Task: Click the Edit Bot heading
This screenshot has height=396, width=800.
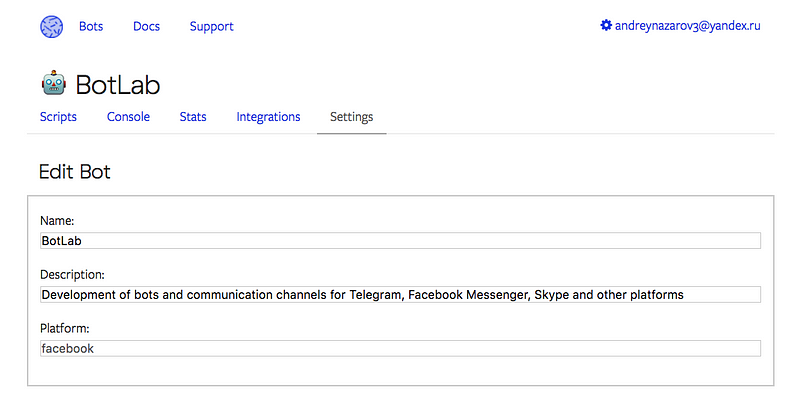Action: (74, 172)
